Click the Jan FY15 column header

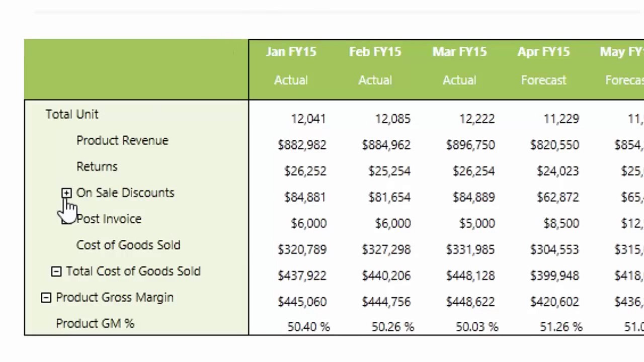(291, 52)
